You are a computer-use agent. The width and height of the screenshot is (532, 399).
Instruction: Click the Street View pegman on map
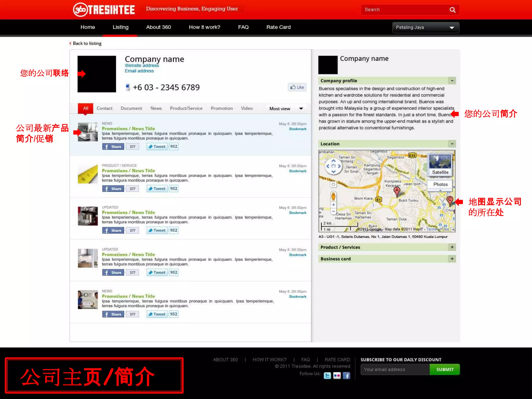coord(333,196)
